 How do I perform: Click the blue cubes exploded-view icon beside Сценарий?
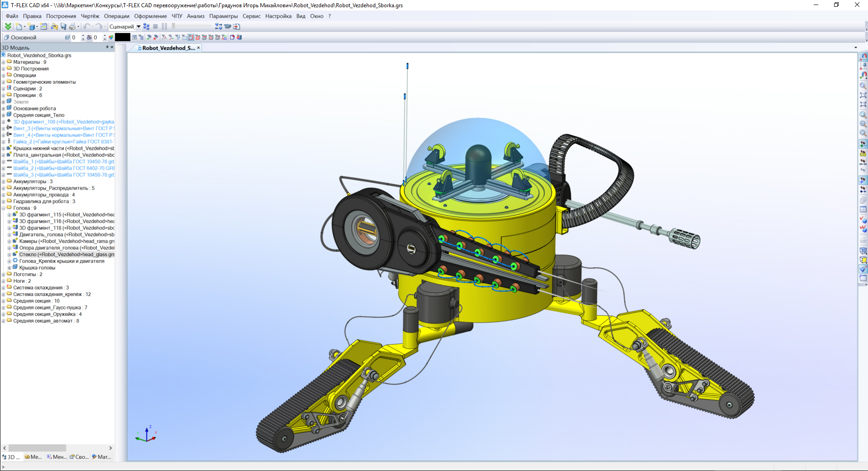click(x=146, y=27)
